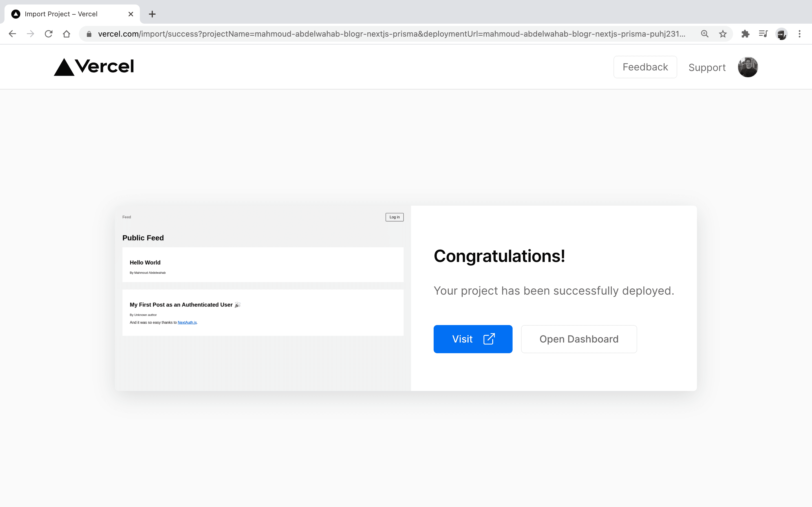This screenshot has height=507, width=812.
Task: Click Chrome profile avatar in toolbar
Action: click(x=782, y=34)
